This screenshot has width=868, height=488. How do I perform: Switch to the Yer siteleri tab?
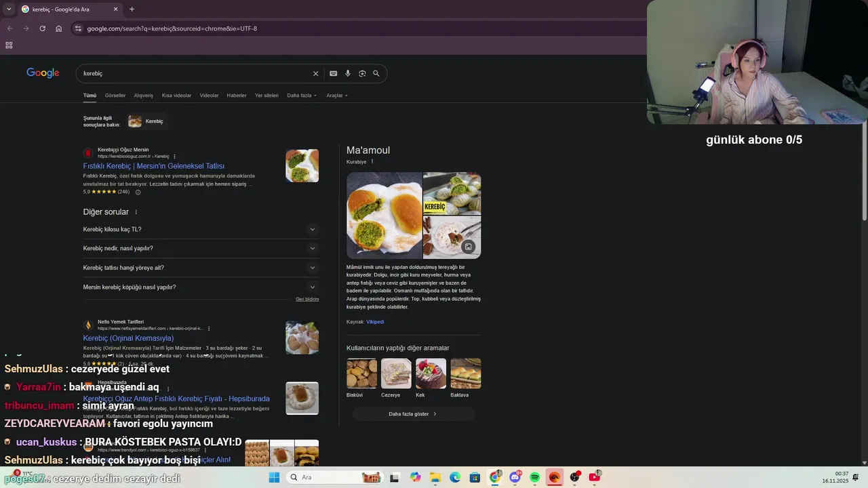coord(267,96)
